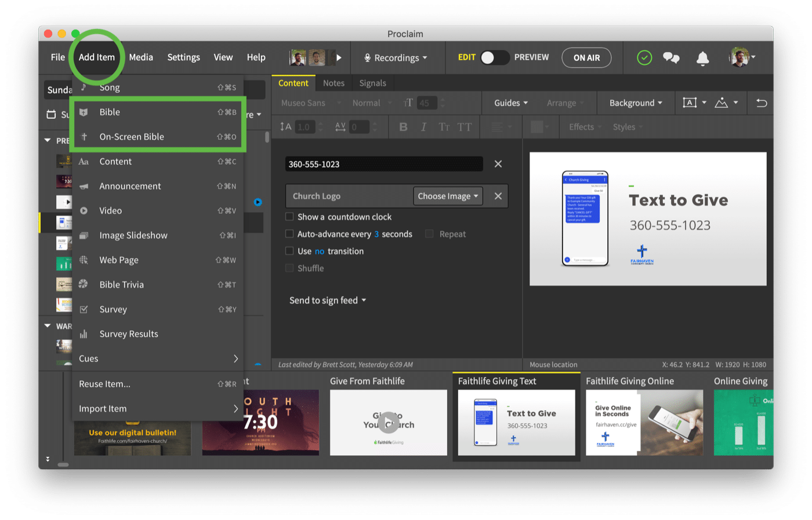Choose Song from Add Item menu
Image resolution: width=812 pixels, height=520 pixels.
[x=158, y=88]
